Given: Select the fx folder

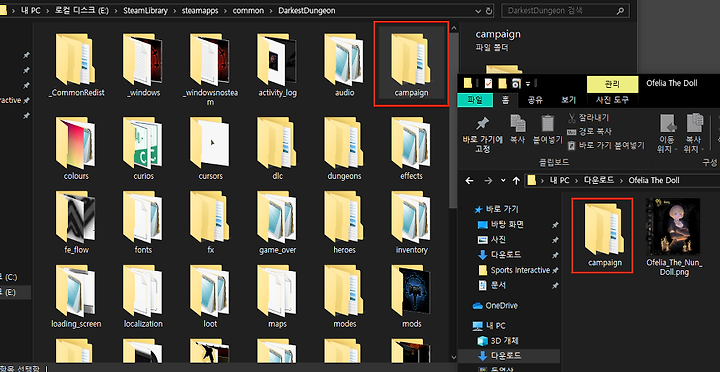Looking at the screenshot, I should [x=210, y=222].
